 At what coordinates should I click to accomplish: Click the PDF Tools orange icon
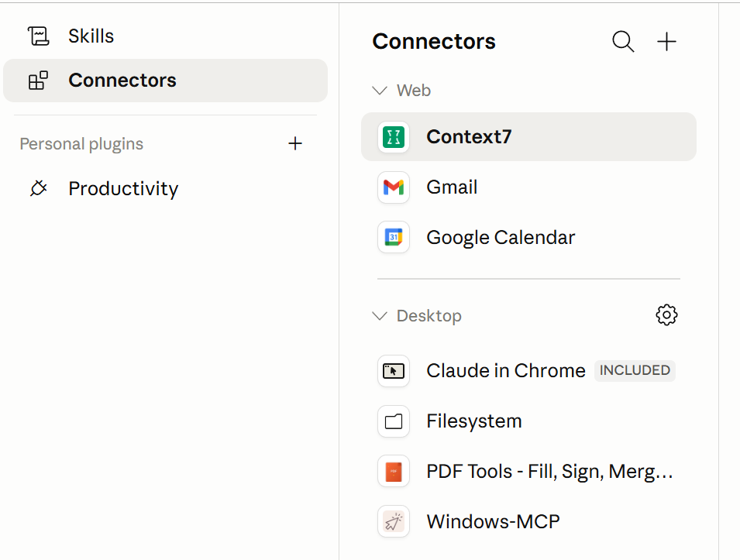(394, 471)
